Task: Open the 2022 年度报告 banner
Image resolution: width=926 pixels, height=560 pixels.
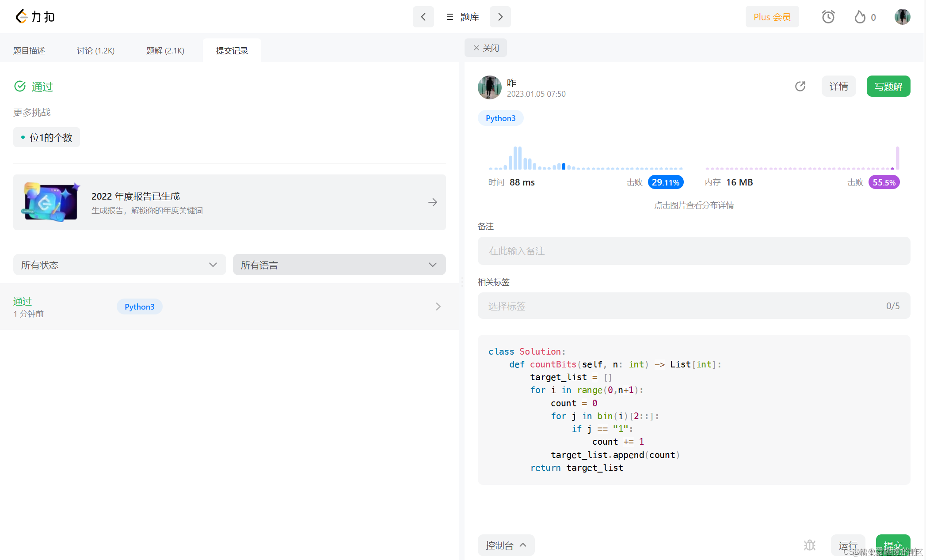Action: pyautogui.click(x=229, y=202)
